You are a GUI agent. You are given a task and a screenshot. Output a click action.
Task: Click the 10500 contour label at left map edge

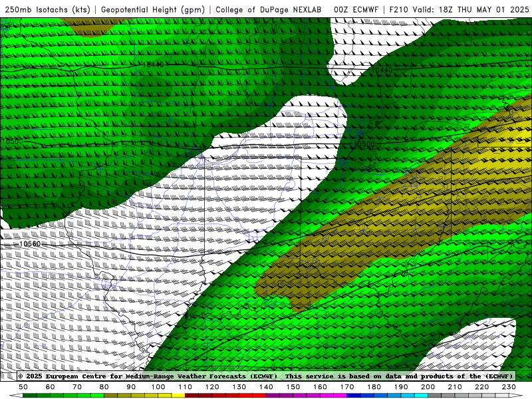(12, 141)
